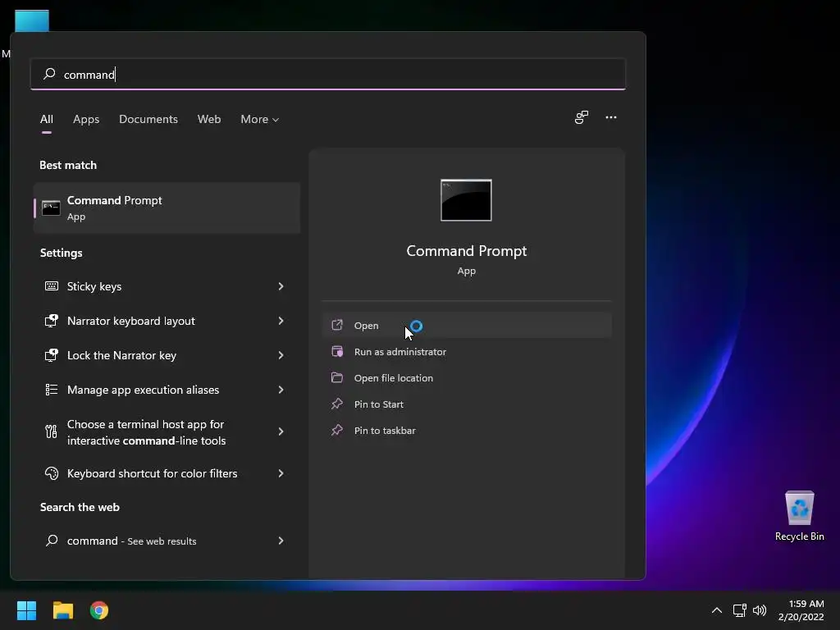Image resolution: width=840 pixels, height=630 pixels.
Task: Expand web results chevron for command
Action: point(281,541)
